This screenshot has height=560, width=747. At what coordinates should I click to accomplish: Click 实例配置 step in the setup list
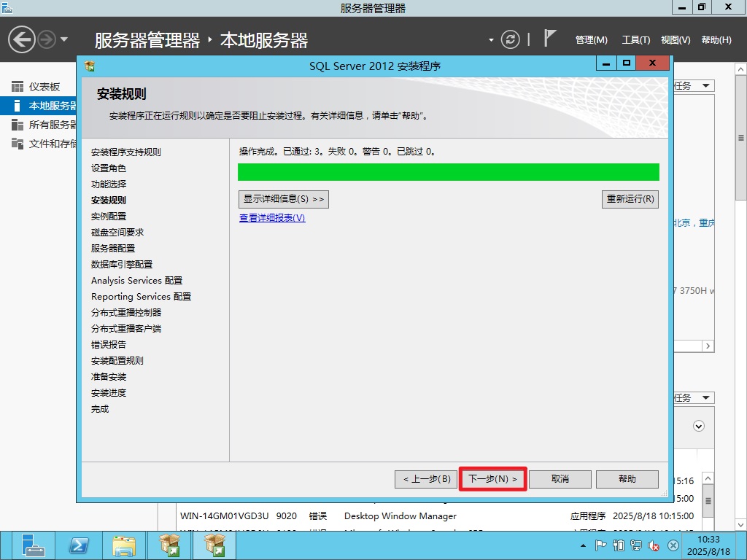[109, 216]
